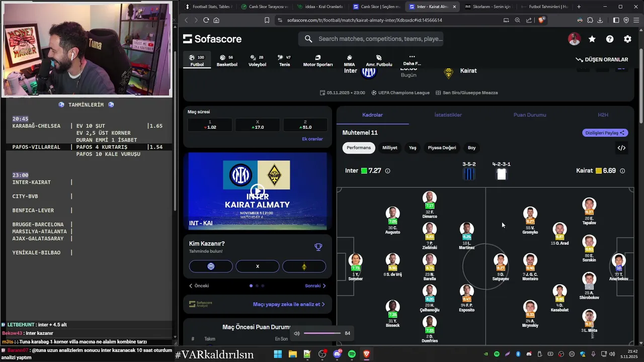This screenshot has width=644, height=362.
Task: Select the Milliyet filter chip
Action: point(390,148)
